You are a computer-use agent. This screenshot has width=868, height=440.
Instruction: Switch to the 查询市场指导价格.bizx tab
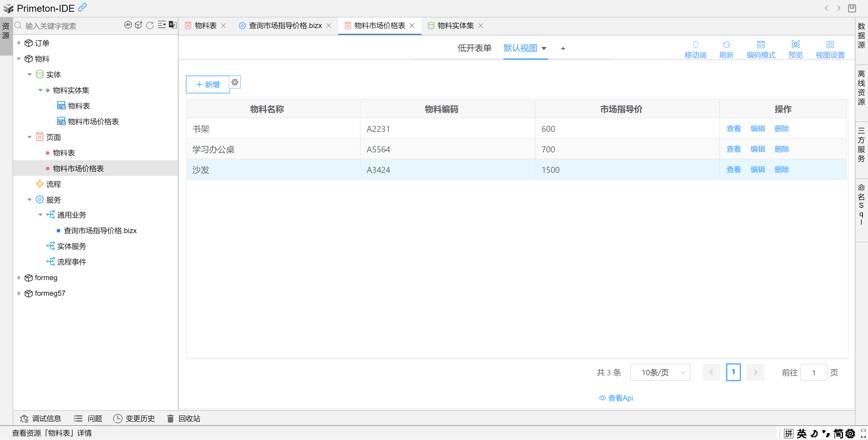pyautogui.click(x=285, y=26)
